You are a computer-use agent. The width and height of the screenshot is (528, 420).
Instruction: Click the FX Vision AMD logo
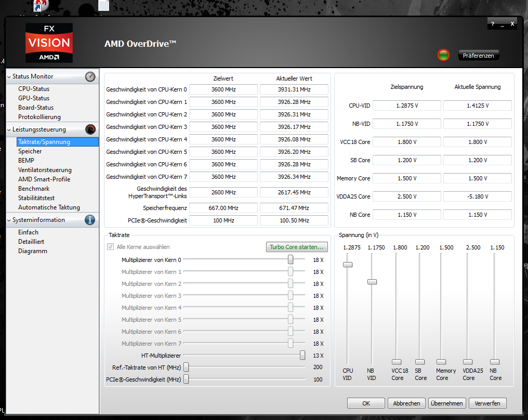point(49,43)
